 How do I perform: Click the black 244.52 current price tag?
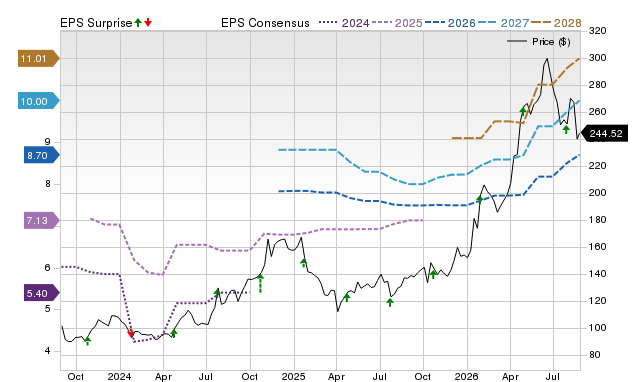(604, 133)
